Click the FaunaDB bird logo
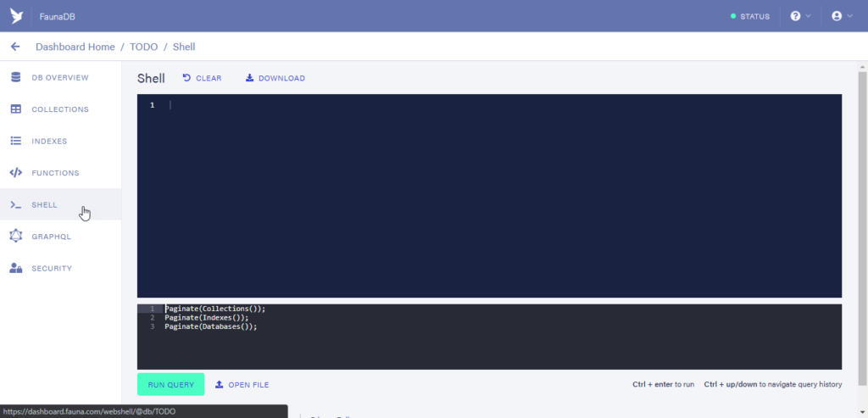The height and width of the screenshot is (418, 868). click(x=17, y=16)
